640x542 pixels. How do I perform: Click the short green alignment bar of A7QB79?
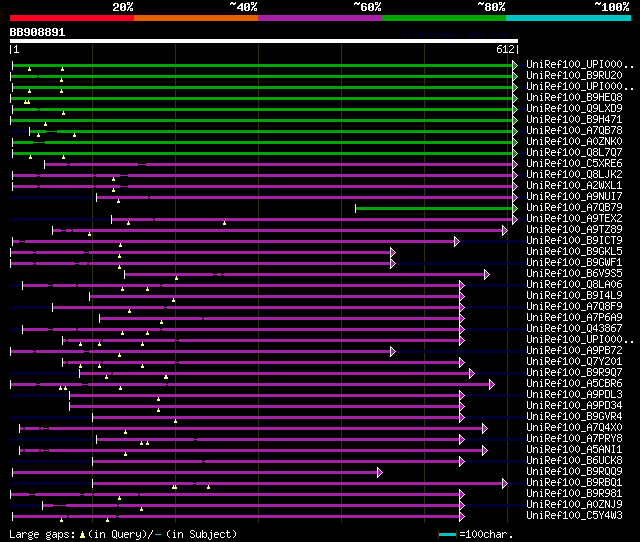pos(434,209)
